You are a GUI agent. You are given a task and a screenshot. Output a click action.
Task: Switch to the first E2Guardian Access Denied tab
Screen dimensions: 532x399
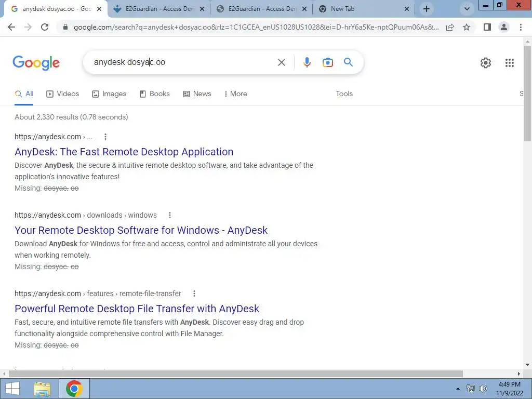159,9
